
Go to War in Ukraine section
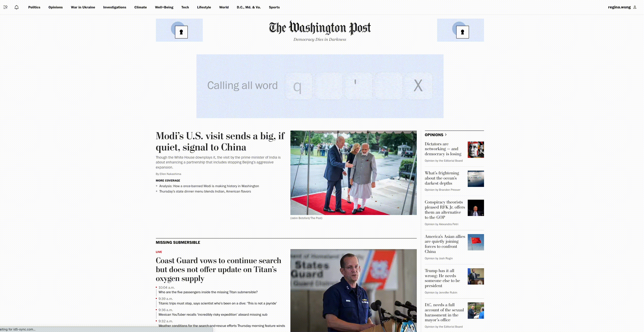83,7
